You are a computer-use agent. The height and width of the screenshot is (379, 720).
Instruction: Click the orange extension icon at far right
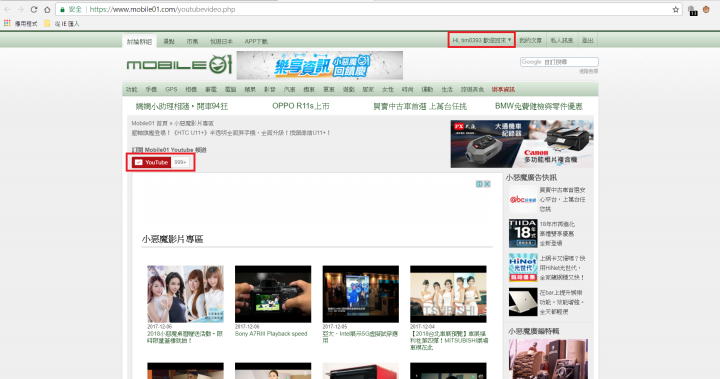click(x=706, y=9)
